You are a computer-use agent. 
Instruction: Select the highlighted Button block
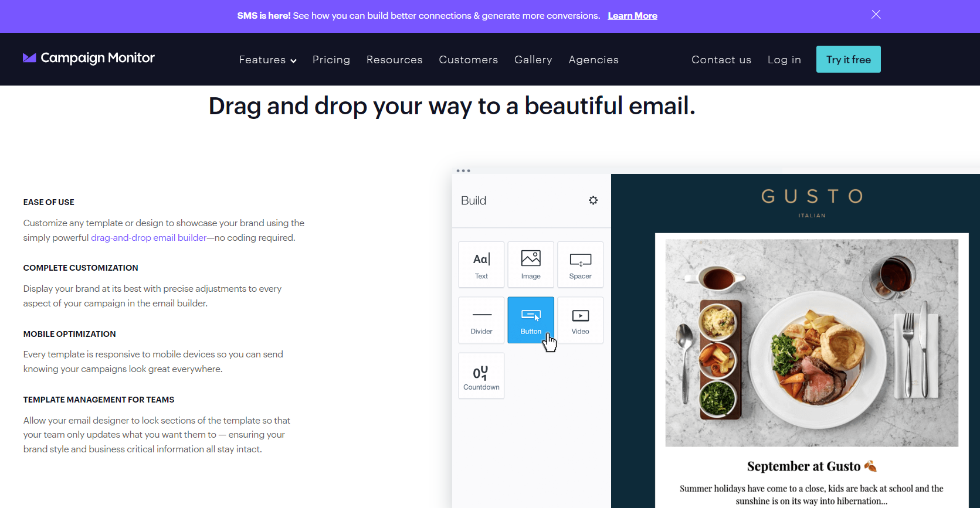pos(530,320)
